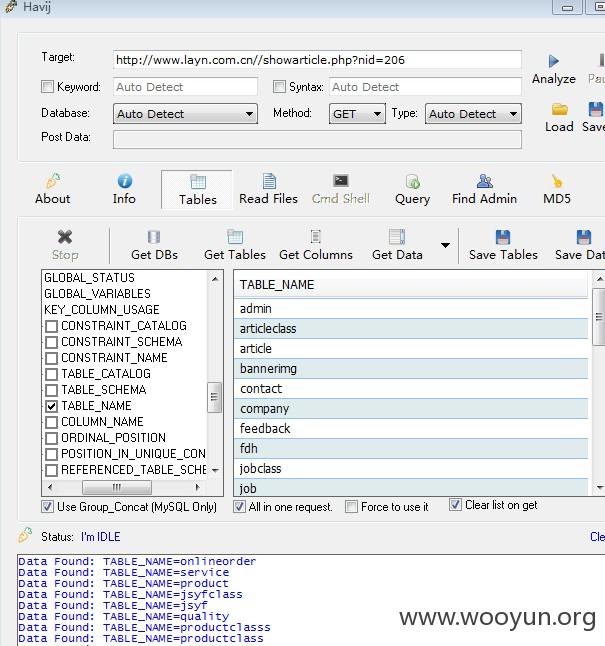This screenshot has height=646, width=605.
Task: Select the GLOBAL_VARIABLES tree item
Action: [x=97, y=294]
